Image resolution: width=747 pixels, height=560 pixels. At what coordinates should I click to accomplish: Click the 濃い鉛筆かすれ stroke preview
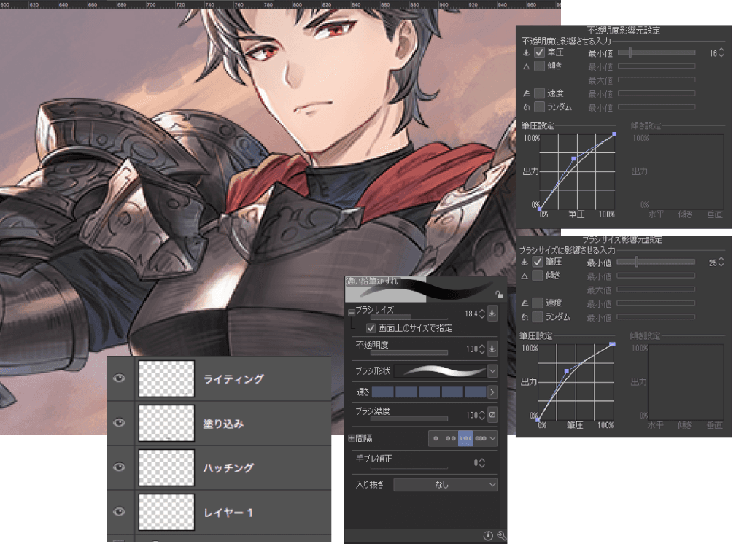pyautogui.click(x=425, y=289)
